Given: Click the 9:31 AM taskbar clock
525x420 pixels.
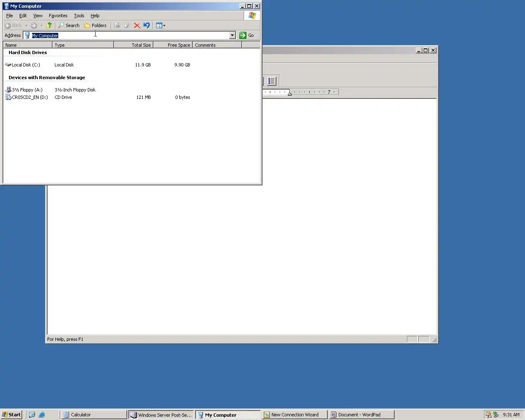Looking at the screenshot, I should click(x=511, y=415).
